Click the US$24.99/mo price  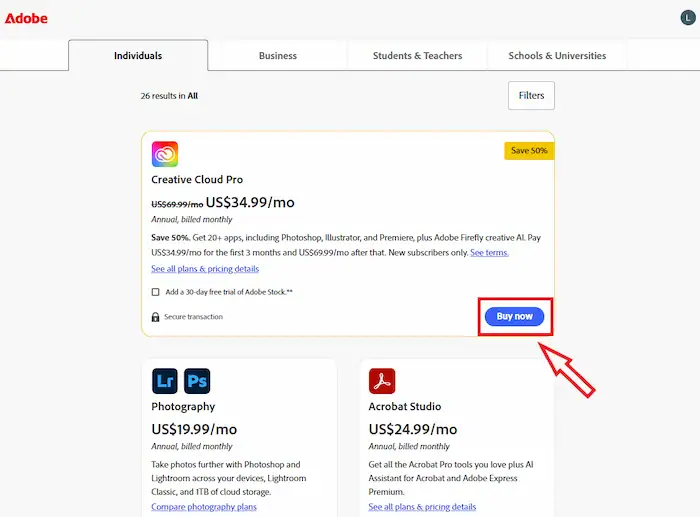pyautogui.click(x=412, y=429)
